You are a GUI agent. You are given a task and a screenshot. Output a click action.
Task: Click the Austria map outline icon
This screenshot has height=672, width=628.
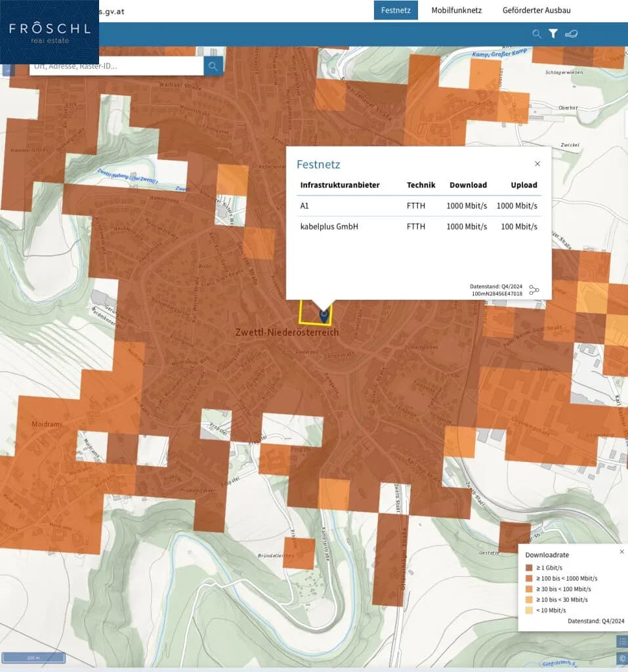571,34
